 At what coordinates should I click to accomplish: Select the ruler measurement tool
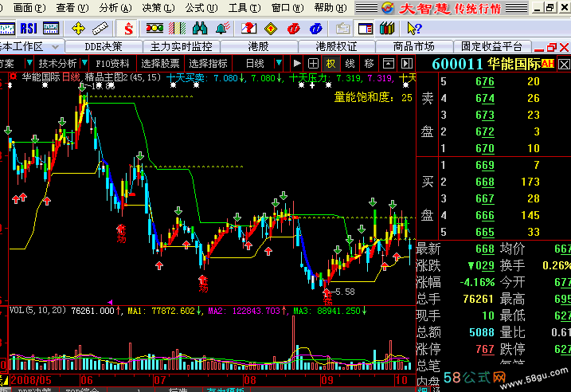(100, 29)
